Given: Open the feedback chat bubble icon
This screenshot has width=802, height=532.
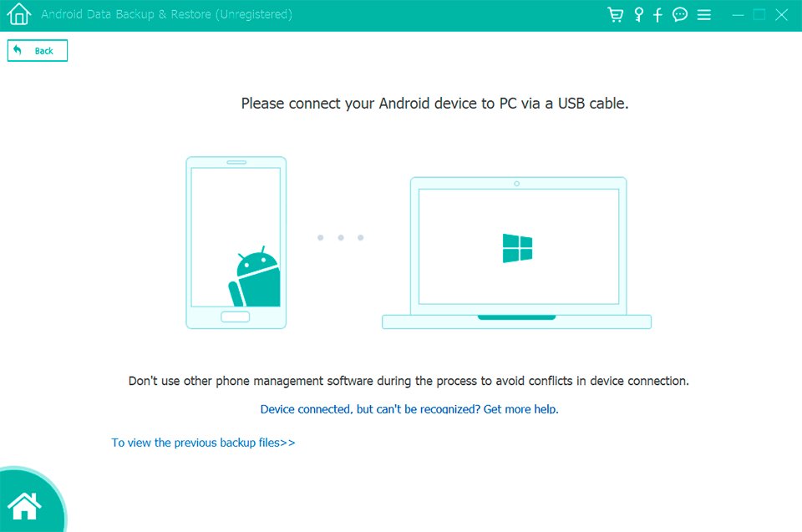Looking at the screenshot, I should 680,14.
